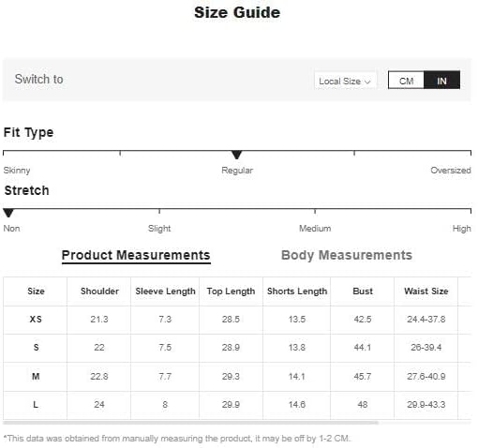This screenshot has width=478, height=448.
Task: Click the L size row label
Action: [x=36, y=405]
